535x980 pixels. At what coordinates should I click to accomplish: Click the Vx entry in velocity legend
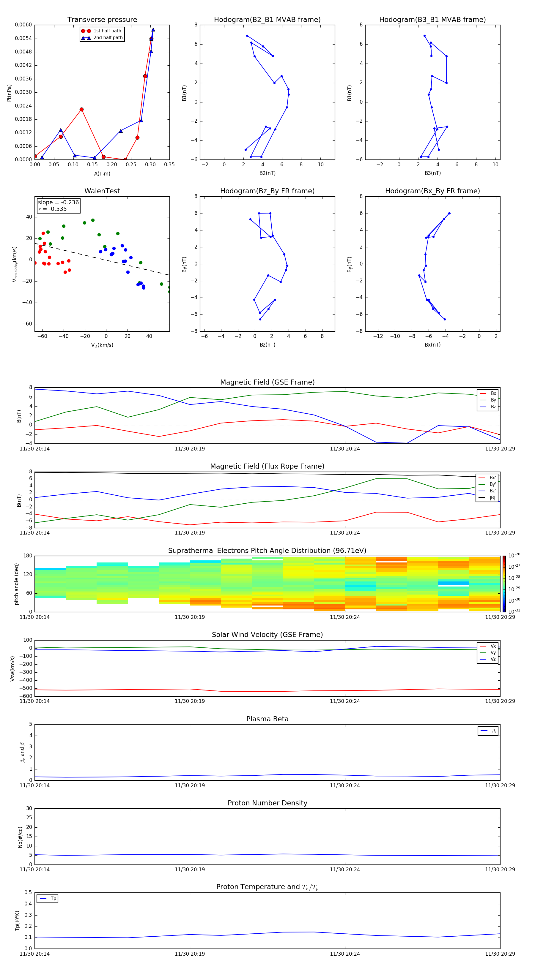click(488, 646)
